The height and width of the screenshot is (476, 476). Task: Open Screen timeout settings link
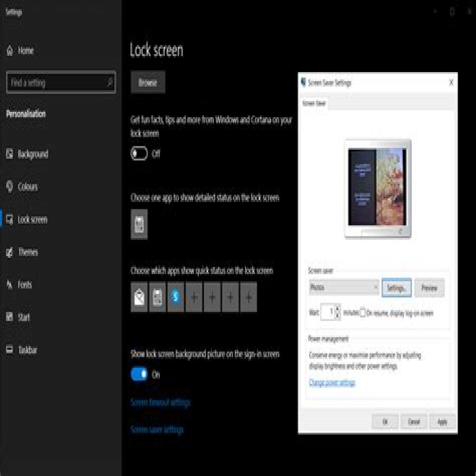click(x=161, y=402)
